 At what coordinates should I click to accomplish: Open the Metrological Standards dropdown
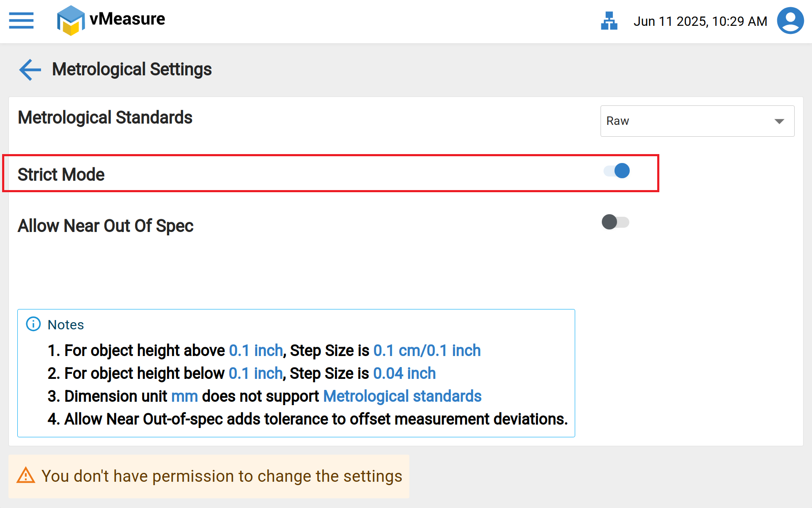click(x=697, y=121)
